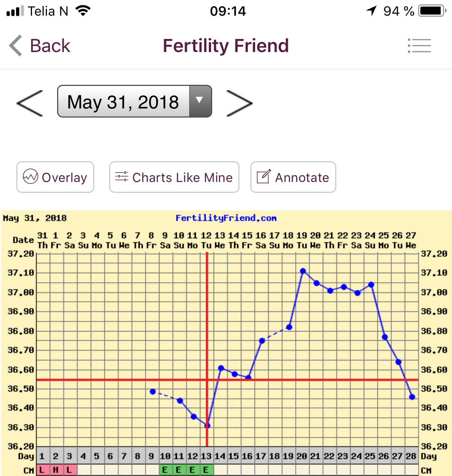Screen dimensions: 452x476
Task: Tap the last temperature point on day 28
Action: [x=412, y=397]
